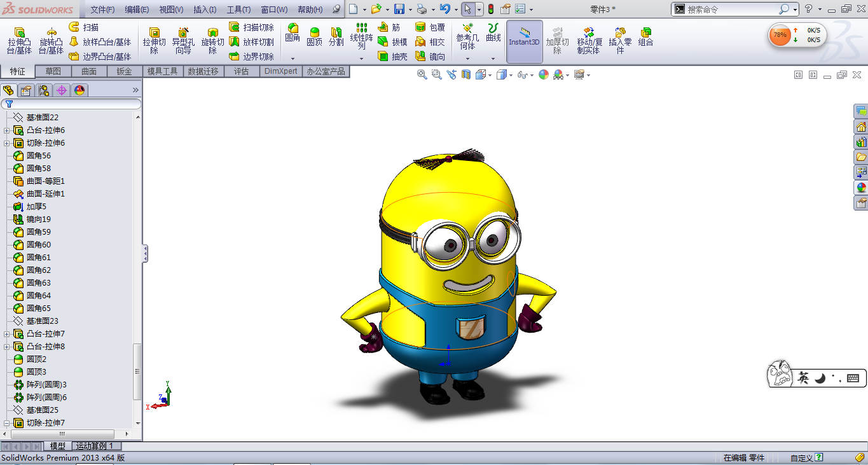Switch to the 曲面 surface tab
This screenshot has width=868, height=465.
[x=88, y=71]
